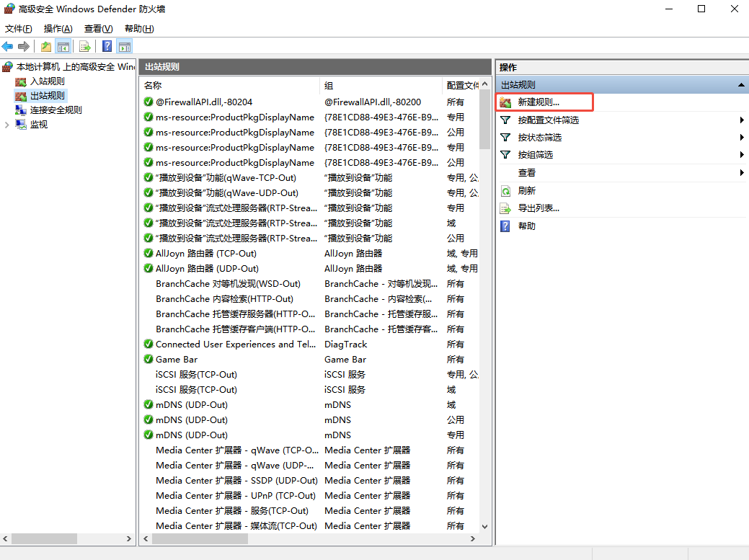The width and height of the screenshot is (749, 560).
Task: Click the filter icon beside 按组筛选
Action: tap(505, 155)
